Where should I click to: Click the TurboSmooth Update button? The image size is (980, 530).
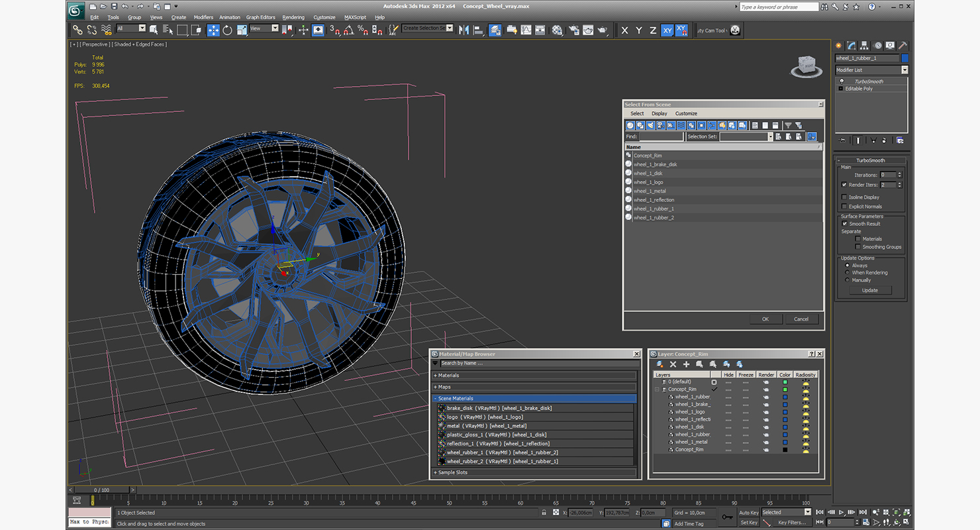pos(869,290)
